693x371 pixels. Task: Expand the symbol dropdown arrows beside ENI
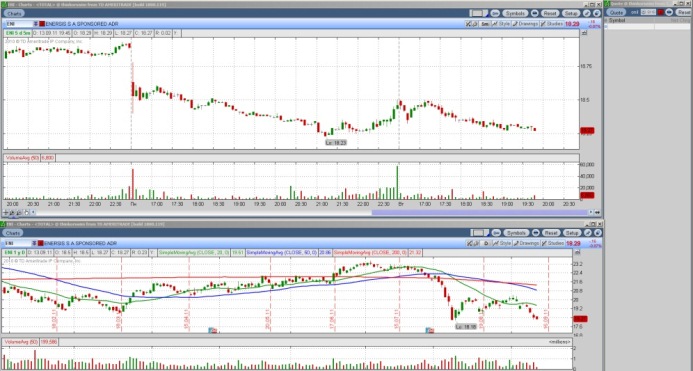pos(36,24)
